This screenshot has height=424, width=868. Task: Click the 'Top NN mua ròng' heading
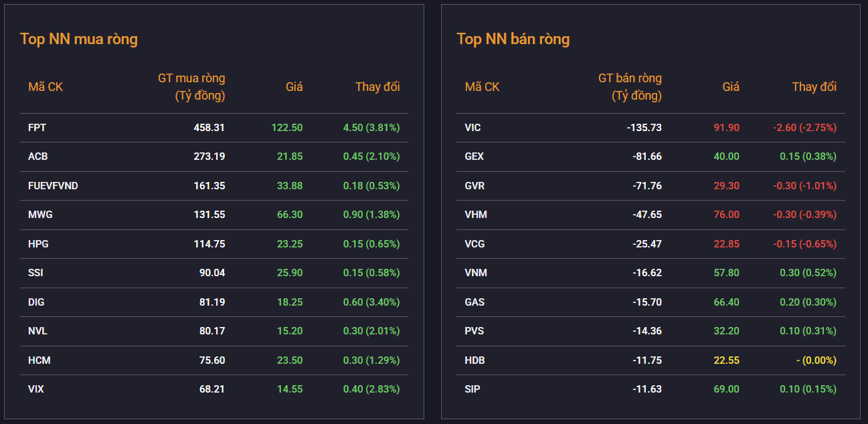pos(79,39)
